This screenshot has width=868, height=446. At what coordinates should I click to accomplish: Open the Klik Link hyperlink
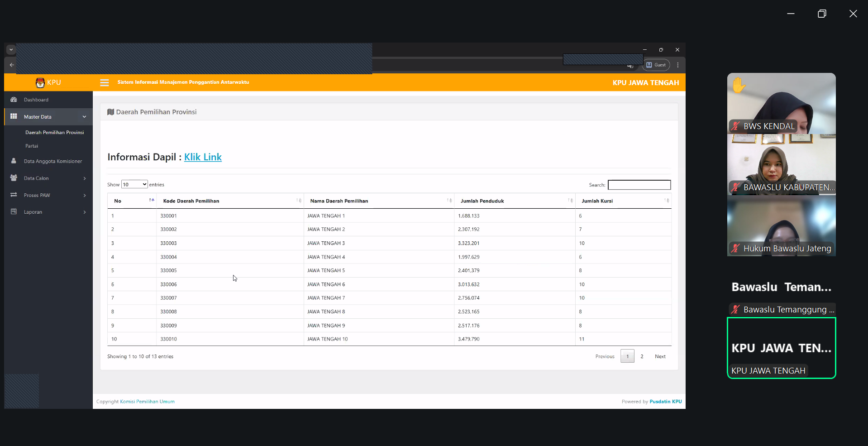pyautogui.click(x=203, y=157)
